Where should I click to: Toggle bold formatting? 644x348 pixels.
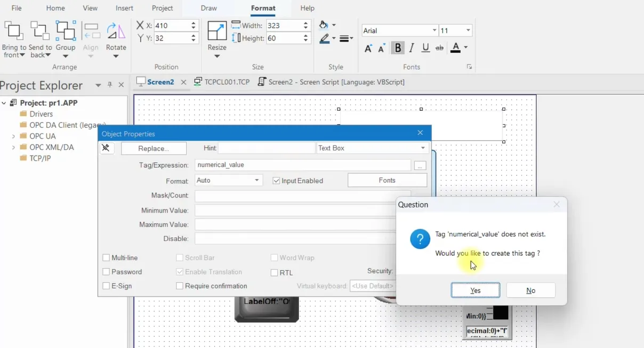pos(398,48)
